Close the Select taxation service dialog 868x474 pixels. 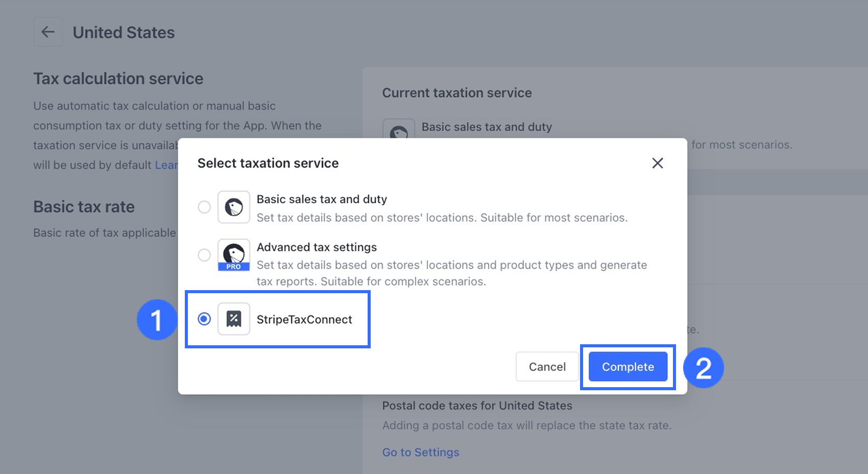[x=657, y=163]
